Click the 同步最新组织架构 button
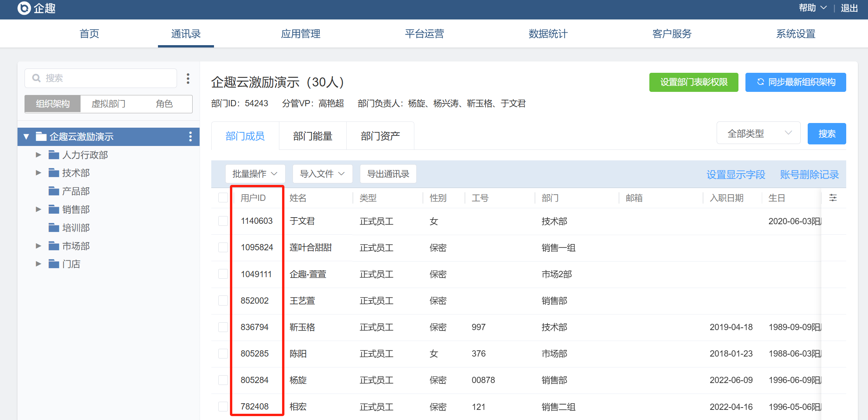 [x=795, y=82]
